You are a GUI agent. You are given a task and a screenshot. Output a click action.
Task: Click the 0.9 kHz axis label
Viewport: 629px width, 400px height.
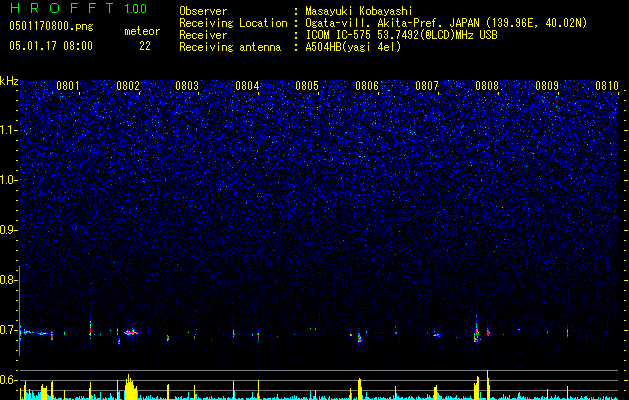click(x=8, y=229)
